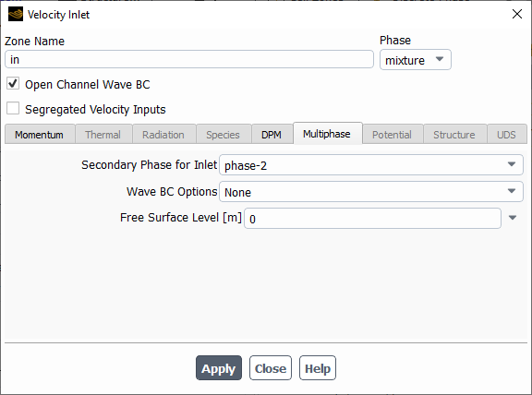Screen dimensions: 532x395
Task: Disable the Open Channel Wave BC checkbox
Action: coord(13,83)
